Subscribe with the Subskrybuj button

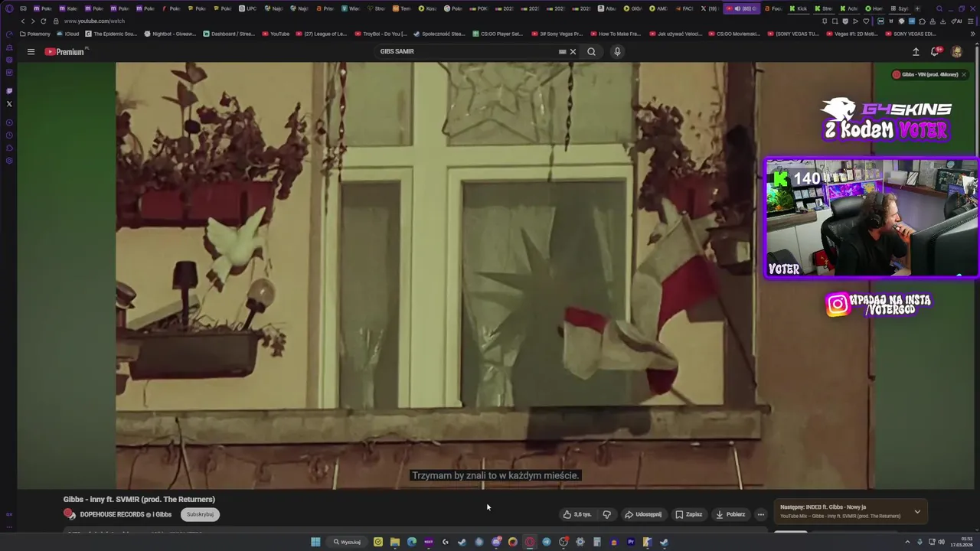pos(200,514)
